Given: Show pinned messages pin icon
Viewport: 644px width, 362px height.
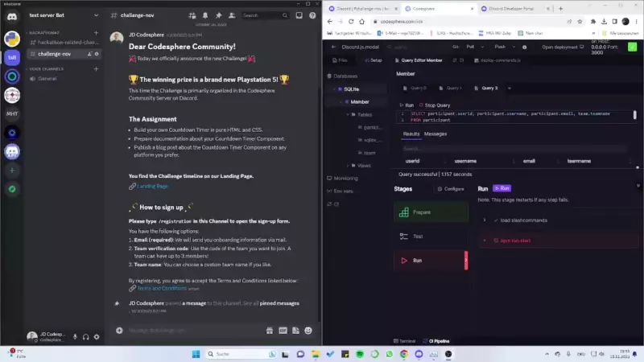Looking at the screenshot, I should (x=218, y=15).
